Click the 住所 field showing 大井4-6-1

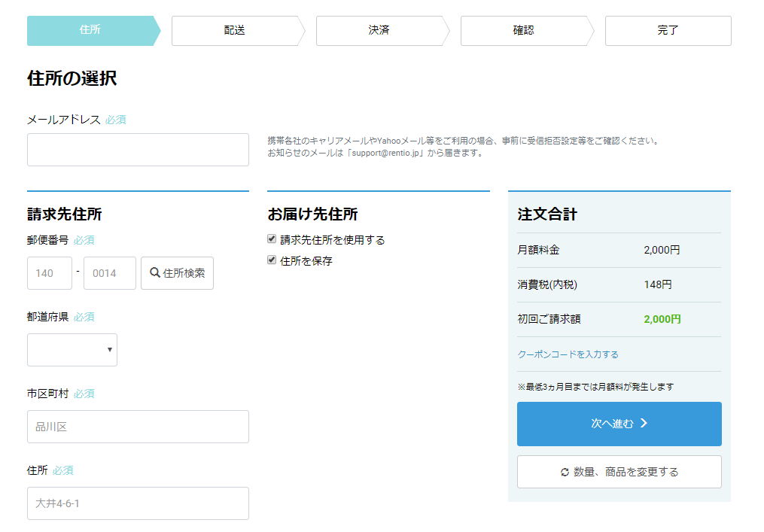point(138,503)
